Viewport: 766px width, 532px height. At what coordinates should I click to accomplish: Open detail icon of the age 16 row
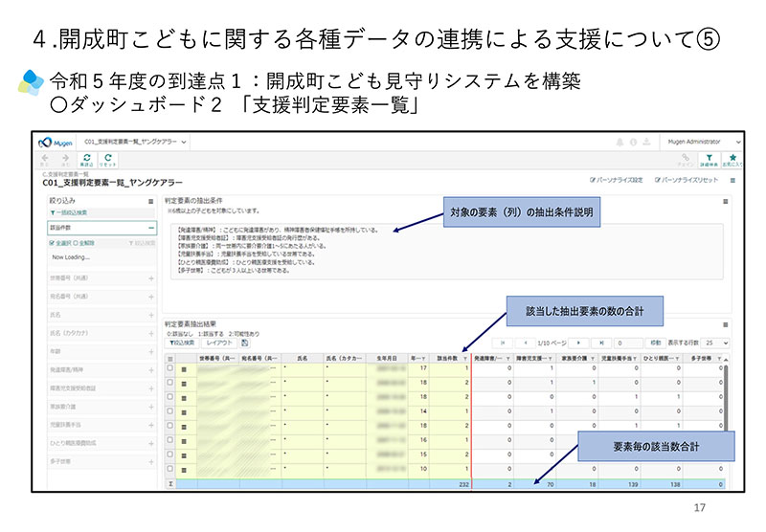click(184, 441)
